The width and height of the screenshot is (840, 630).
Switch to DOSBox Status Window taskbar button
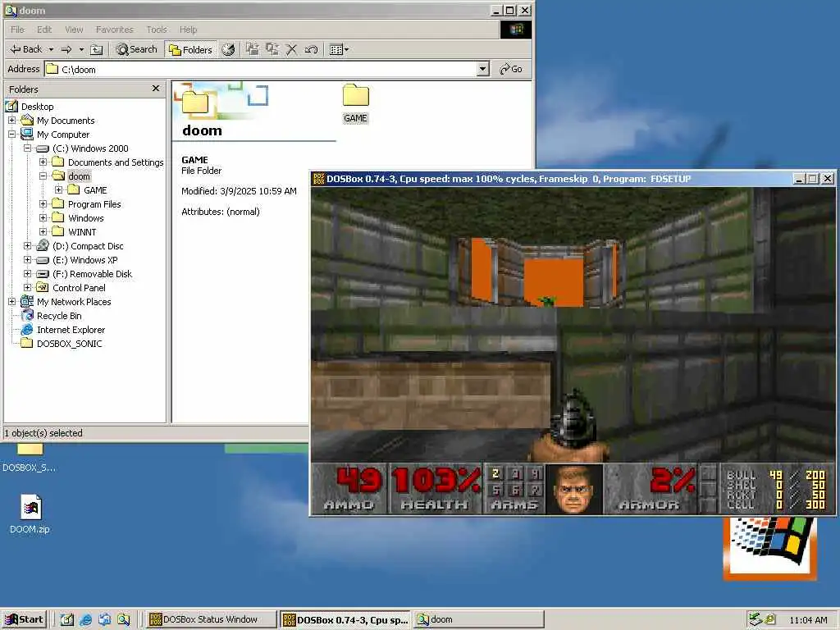211,619
